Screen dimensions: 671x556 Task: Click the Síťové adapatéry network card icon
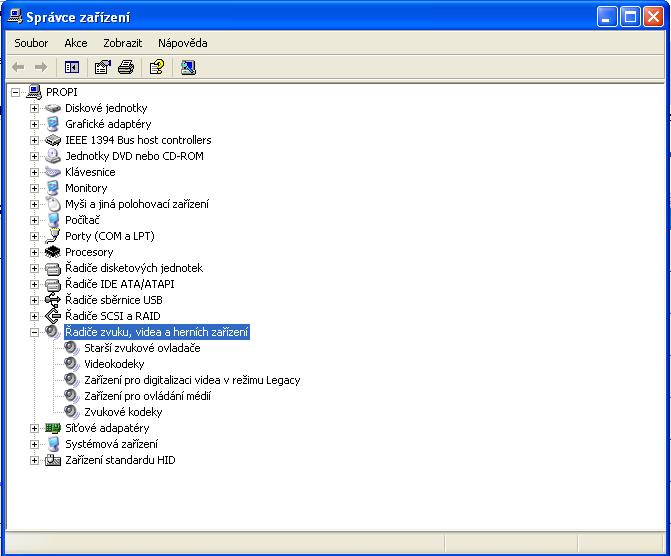pyautogui.click(x=53, y=428)
